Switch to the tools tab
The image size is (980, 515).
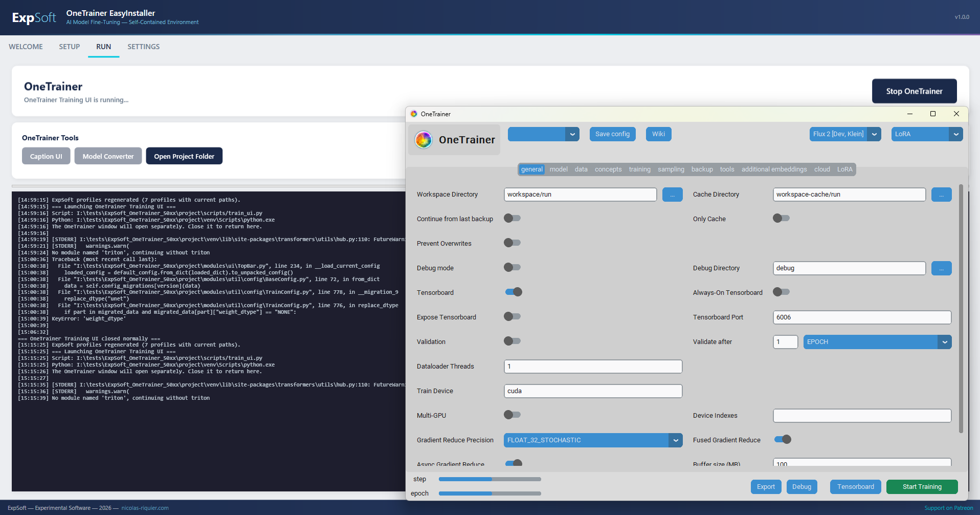click(x=727, y=169)
